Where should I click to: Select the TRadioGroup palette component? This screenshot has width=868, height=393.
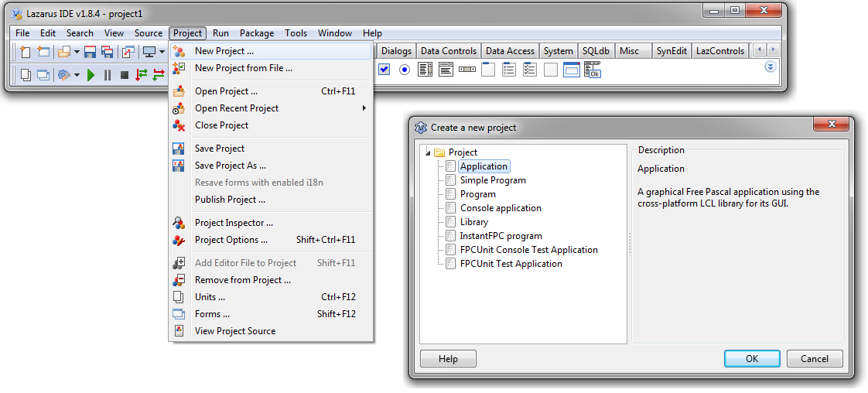click(509, 69)
